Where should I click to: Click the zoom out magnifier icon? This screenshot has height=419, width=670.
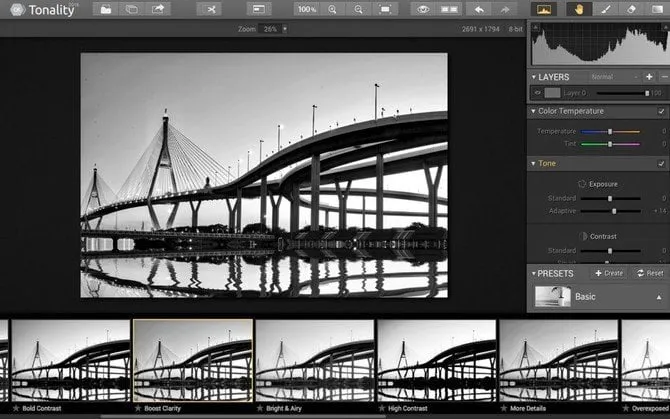click(359, 9)
